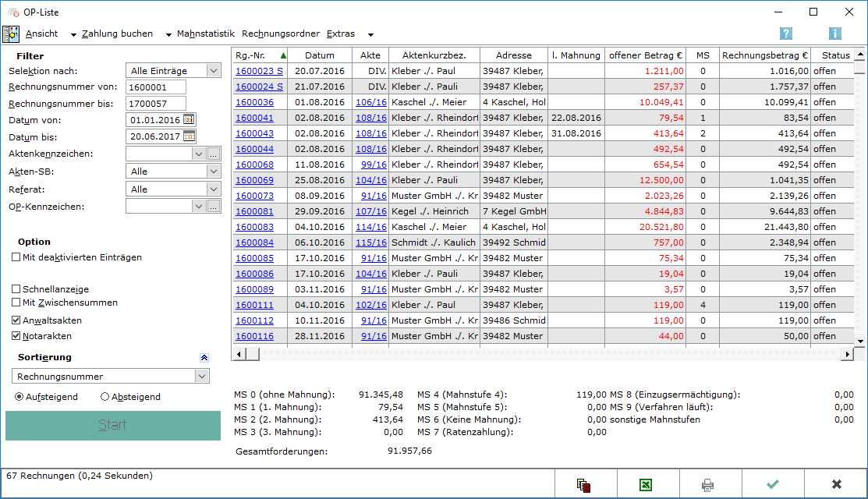Click ellipsis button next to Aktenkennzeichen
Viewport: 868px width, 499px height.
(214, 154)
